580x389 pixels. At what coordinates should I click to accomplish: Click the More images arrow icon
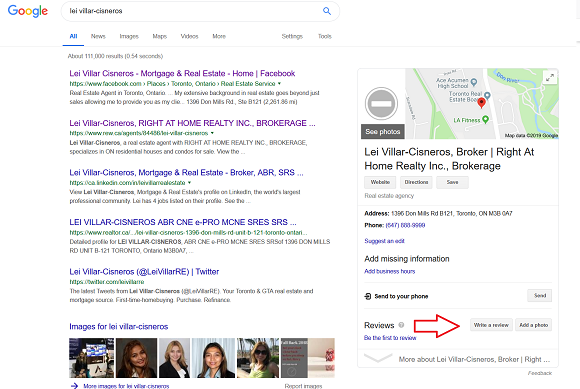tap(74, 386)
